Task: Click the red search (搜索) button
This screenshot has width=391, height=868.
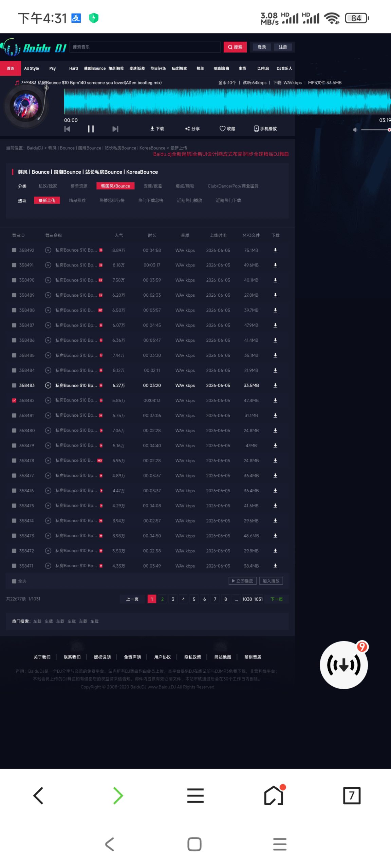Action: (x=235, y=47)
